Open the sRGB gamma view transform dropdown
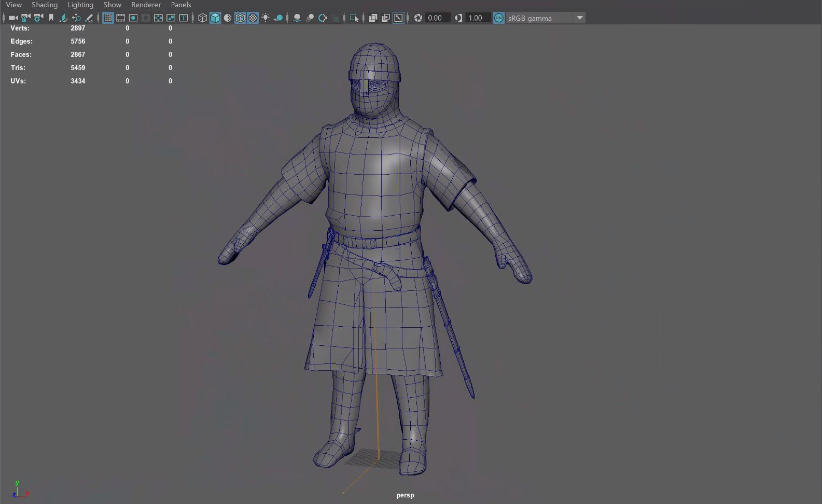The height and width of the screenshot is (504, 822). (x=580, y=18)
